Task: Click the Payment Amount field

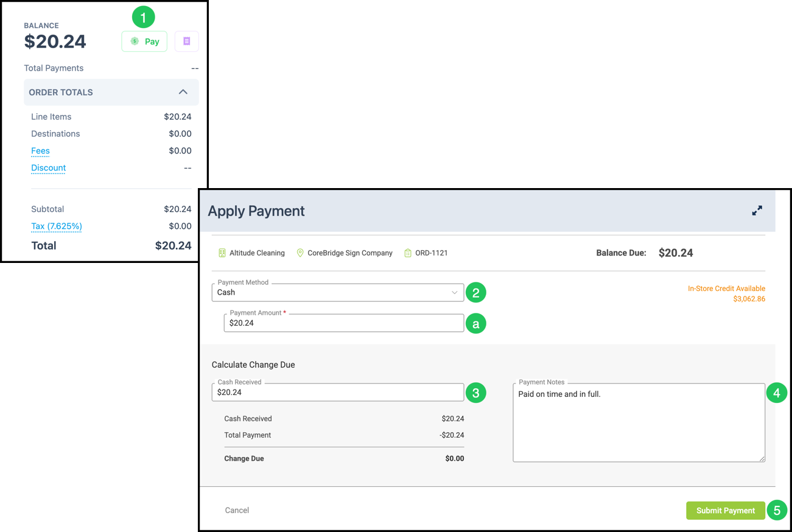Action: (x=344, y=323)
